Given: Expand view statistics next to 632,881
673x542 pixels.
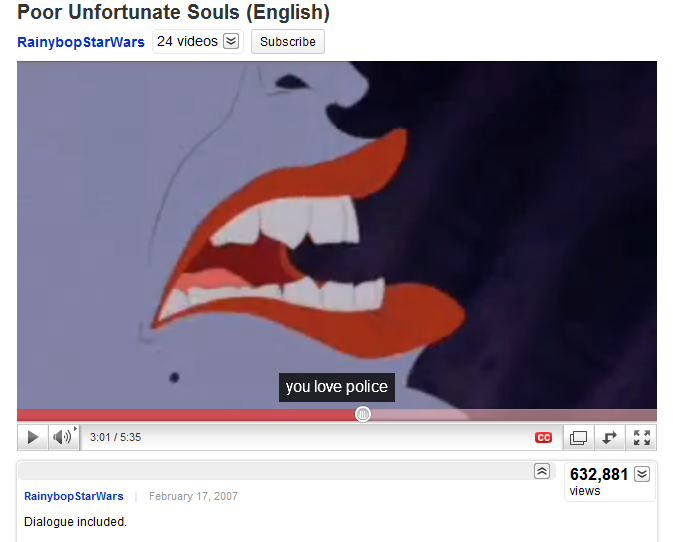Looking at the screenshot, I should point(642,474).
